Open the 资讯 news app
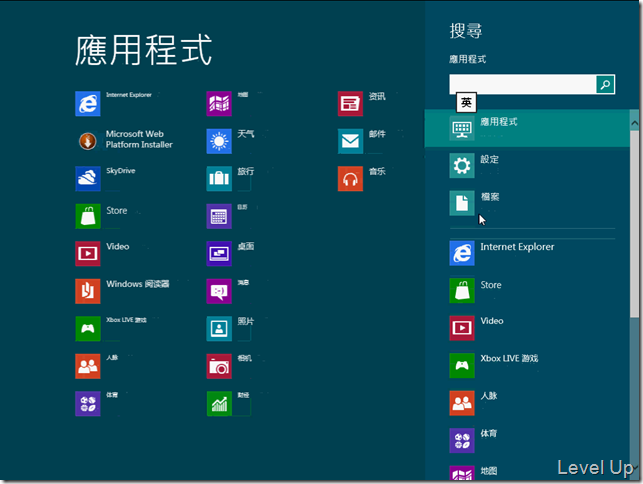Screen dimensions: 643x484 click(x=350, y=104)
